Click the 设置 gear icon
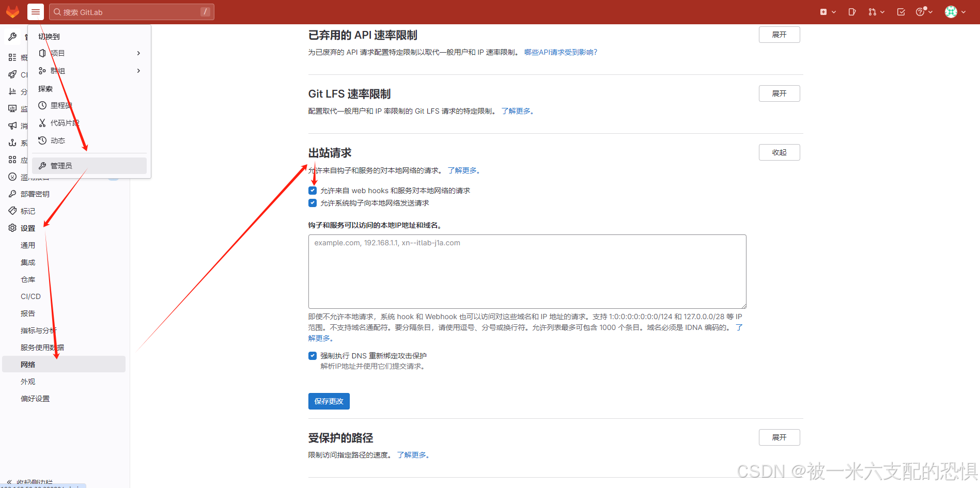 (12, 228)
